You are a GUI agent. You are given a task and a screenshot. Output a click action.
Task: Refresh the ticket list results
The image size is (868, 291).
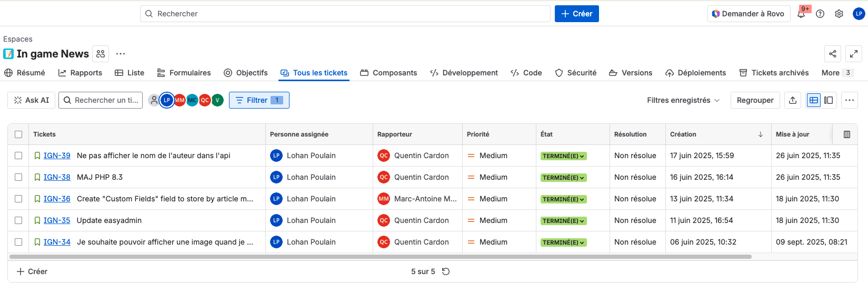click(446, 271)
